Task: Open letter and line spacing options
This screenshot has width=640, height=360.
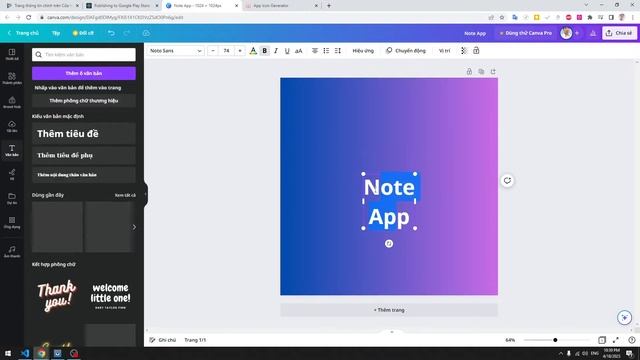Action: pos(338,51)
